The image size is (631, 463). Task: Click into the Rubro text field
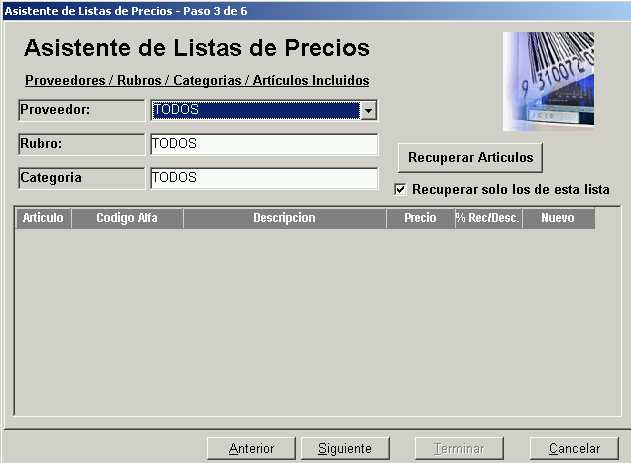pos(264,144)
